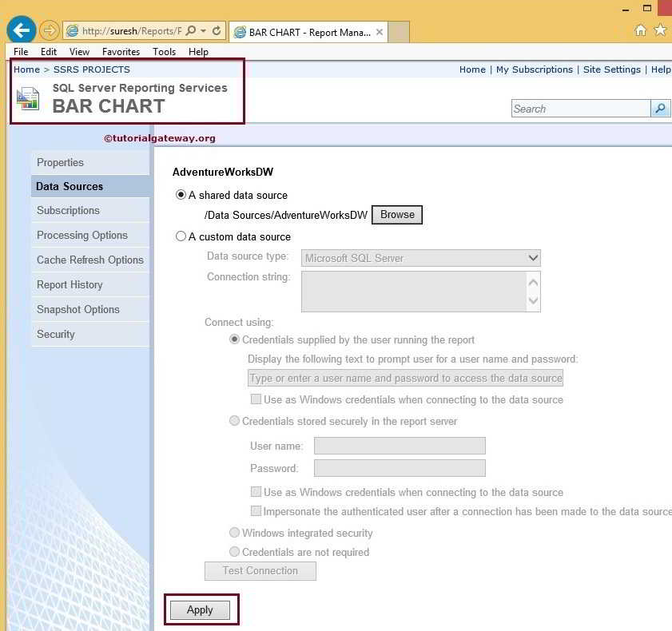Click the connection string scroll down arrow
This screenshot has width=672, height=631.
(533, 300)
